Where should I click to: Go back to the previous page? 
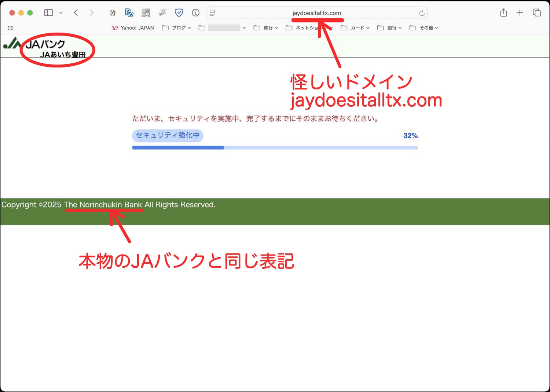(76, 12)
